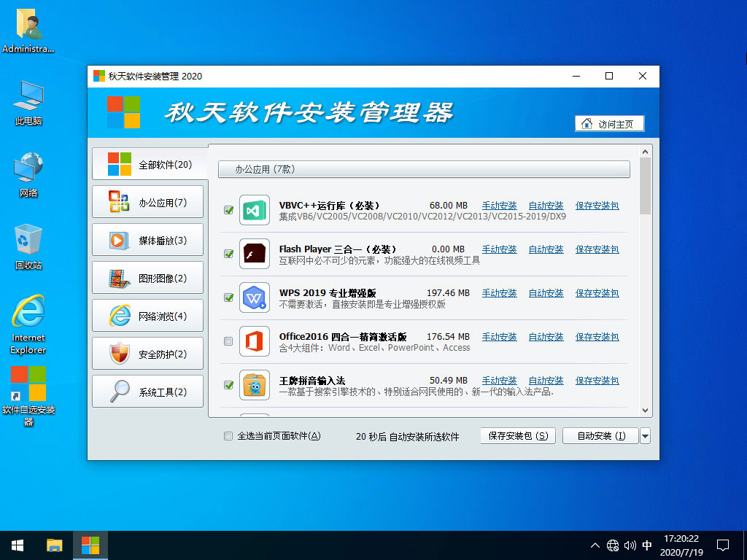
Task: Switch to the 网络浏览 category
Action: [x=147, y=316]
